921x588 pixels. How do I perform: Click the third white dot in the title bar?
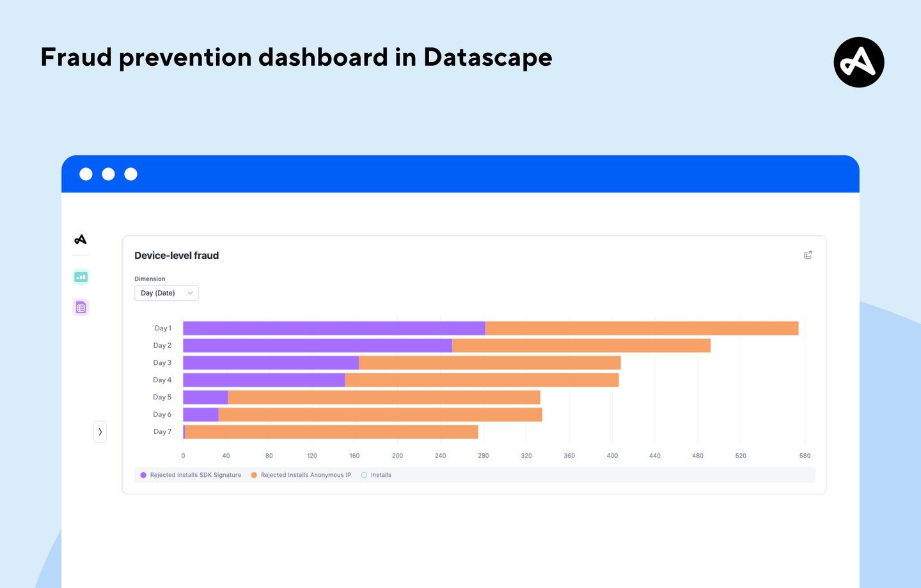[130, 173]
